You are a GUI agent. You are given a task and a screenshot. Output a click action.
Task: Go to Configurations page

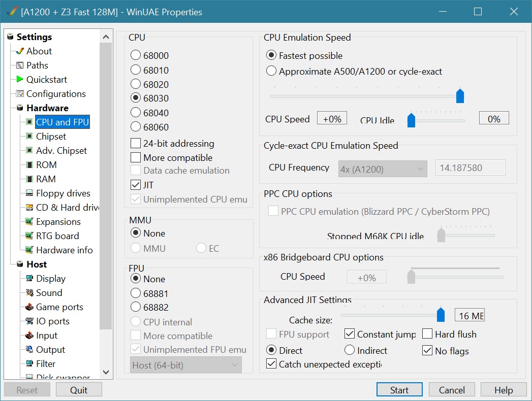pyautogui.click(x=56, y=94)
